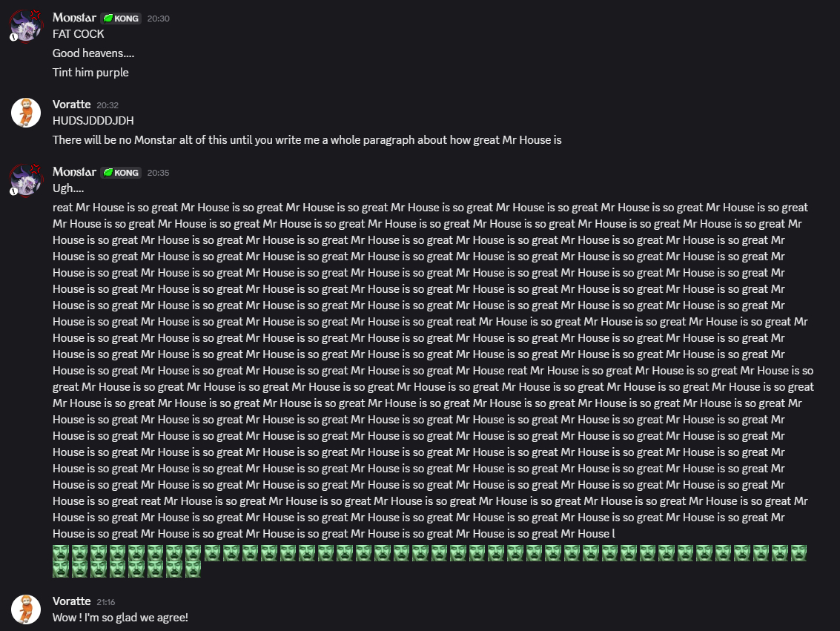Click Monstar's avatar beside the 20:35 message
The height and width of the screenshot is (631, 840).
pos(26,181)
